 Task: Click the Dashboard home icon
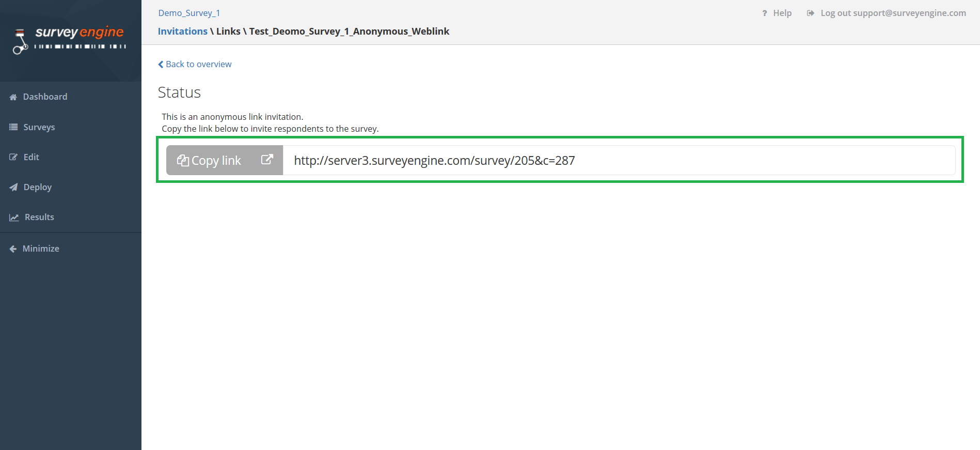(13, 97)
